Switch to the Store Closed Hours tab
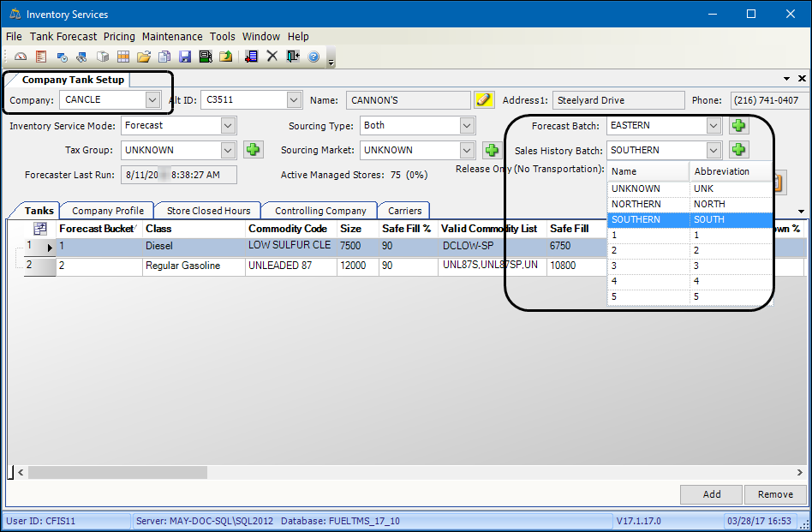The height and width of the screenshot is (532, 812). 208,211
